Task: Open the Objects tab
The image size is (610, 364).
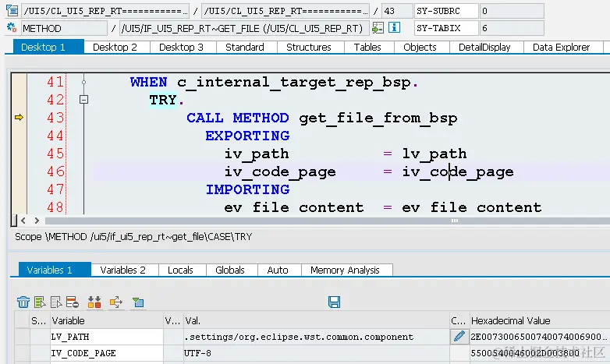Action: point(420,47)
